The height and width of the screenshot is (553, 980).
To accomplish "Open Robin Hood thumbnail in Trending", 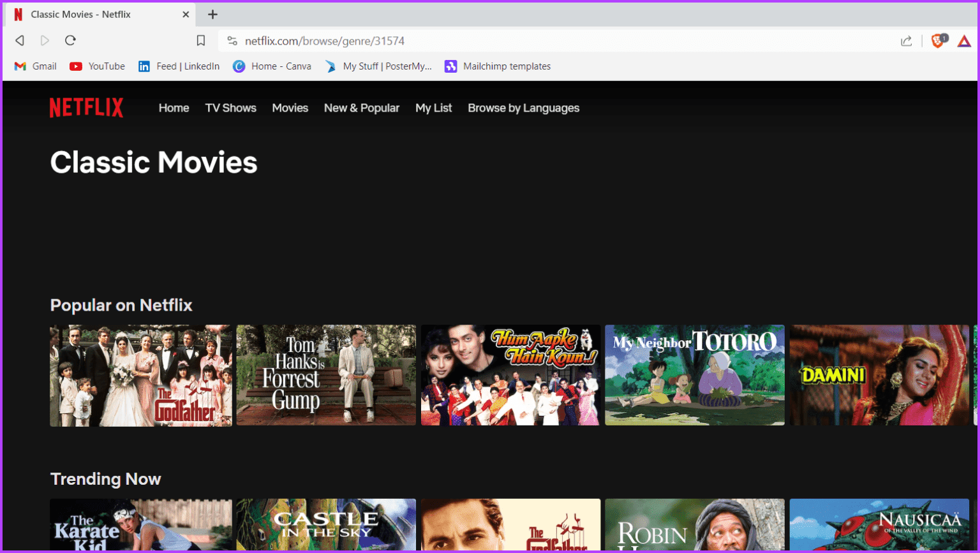I will point(695,524).
